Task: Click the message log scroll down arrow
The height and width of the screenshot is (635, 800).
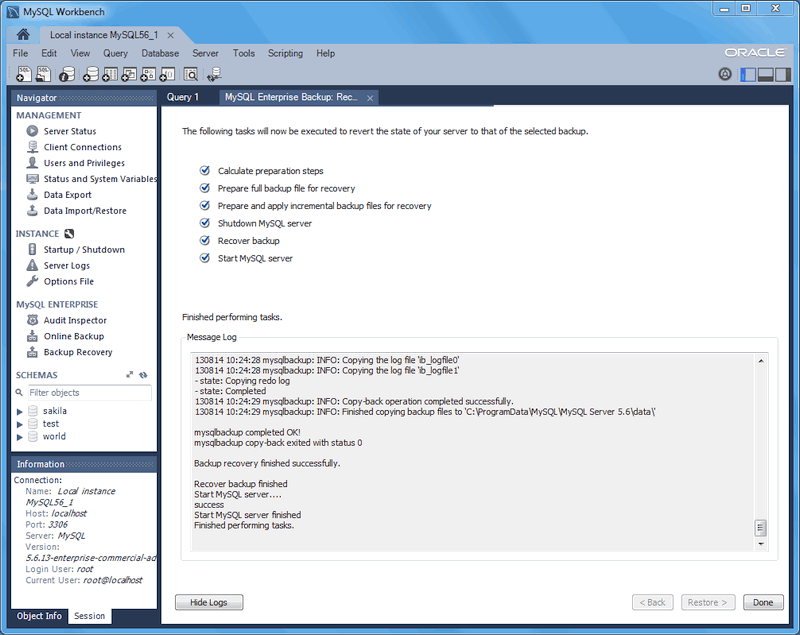Action: pyautogui.click(x=760, y=544)
